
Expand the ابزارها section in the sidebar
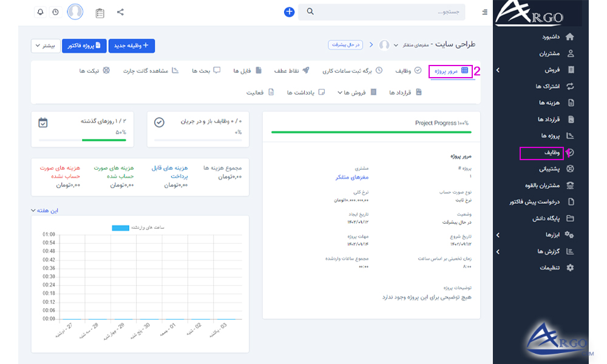coord(554,235)
